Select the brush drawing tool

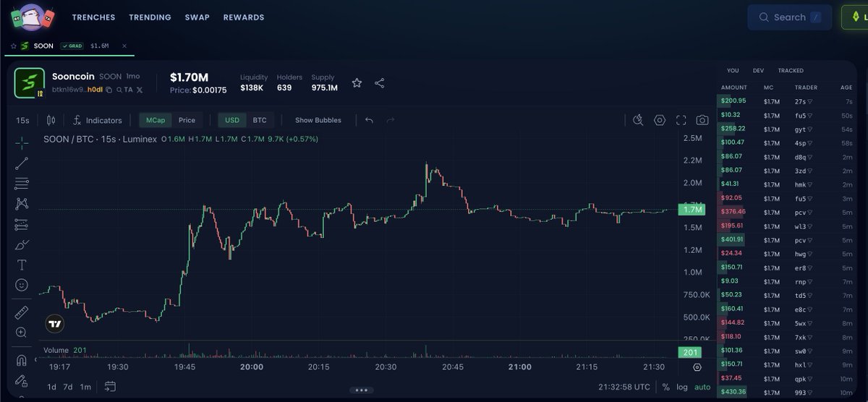click(x=22, y=245)
